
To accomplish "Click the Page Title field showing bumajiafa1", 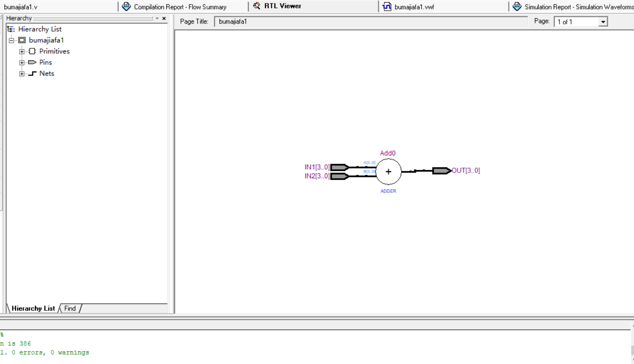I will pyautogui.click(x=371, y=21).
